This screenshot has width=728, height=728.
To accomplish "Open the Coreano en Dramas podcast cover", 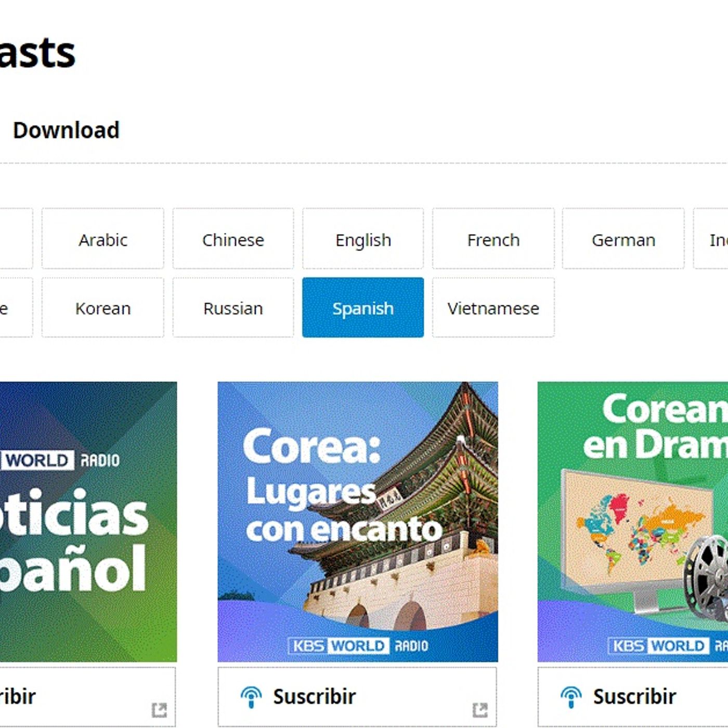I will pos(633,522).
